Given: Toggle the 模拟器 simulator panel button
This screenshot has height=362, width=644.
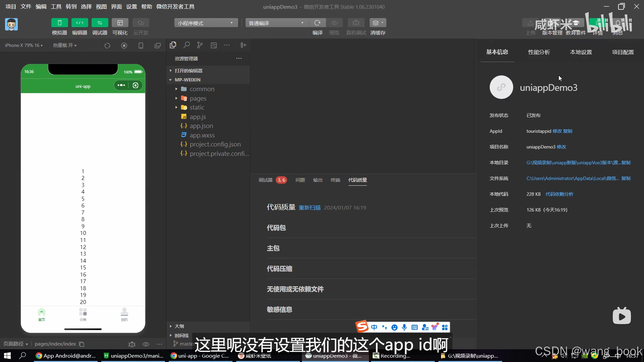Looking at the screenshot, I should (x=59, y=23).
